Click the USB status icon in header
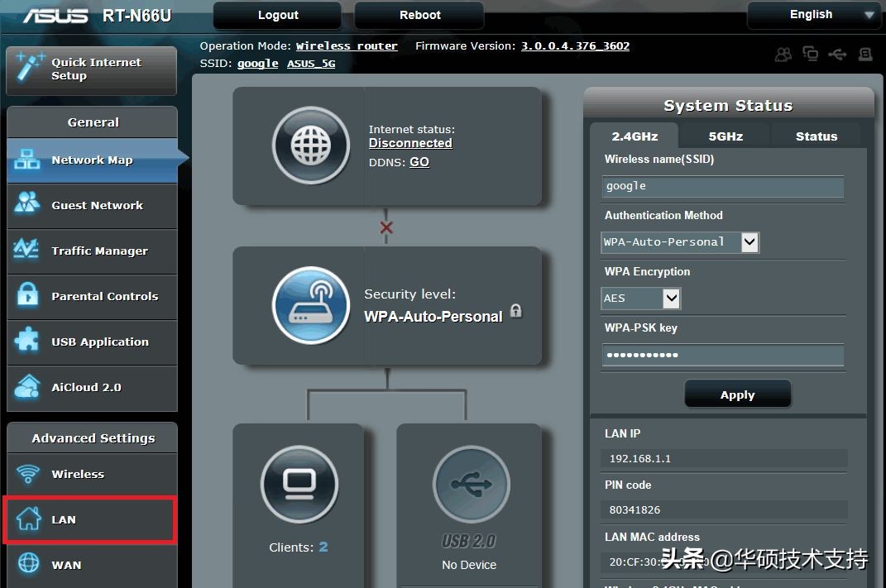The width and height of the screenshot is (886, 588). pos(837,55)
